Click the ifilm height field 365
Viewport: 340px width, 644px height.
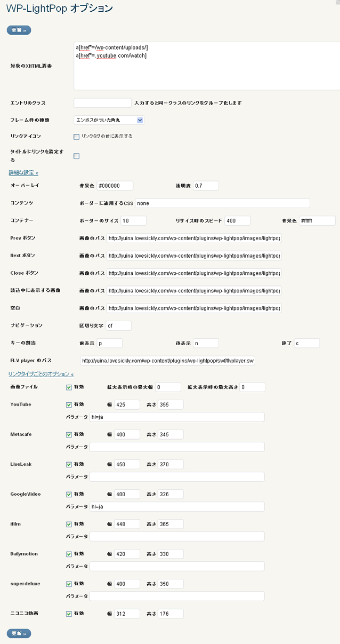(x=171, y=524)
